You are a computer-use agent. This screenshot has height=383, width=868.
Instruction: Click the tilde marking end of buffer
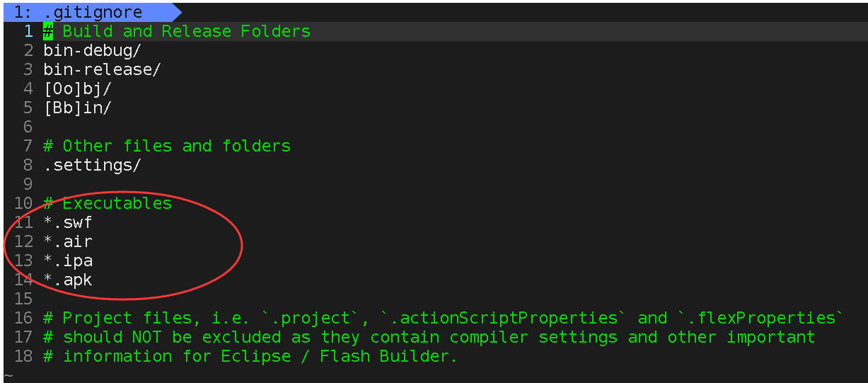pyautogui.click(x=8, y=375)
